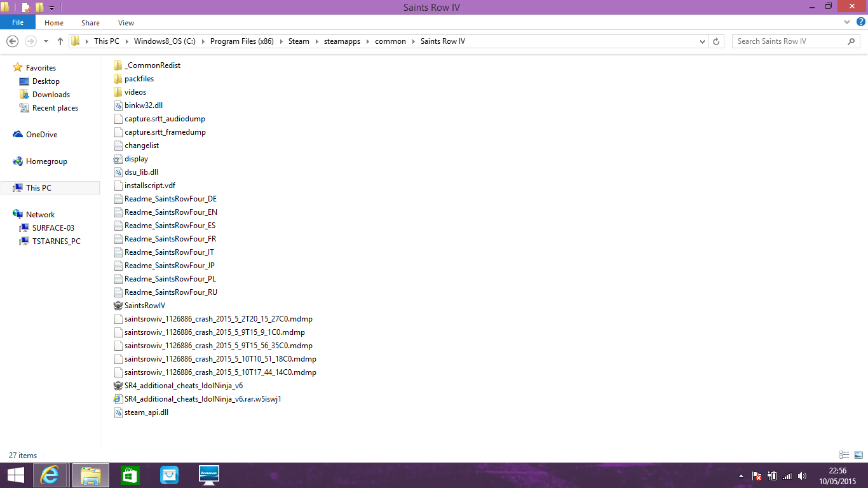Open the Windows Store taskbar icon
868x488 pixels.
130,475
